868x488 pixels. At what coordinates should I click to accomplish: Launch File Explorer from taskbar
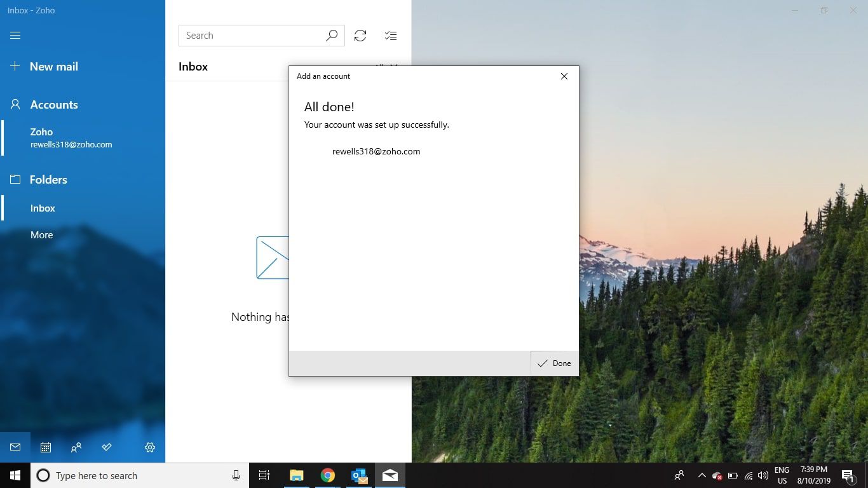(297, 475)
